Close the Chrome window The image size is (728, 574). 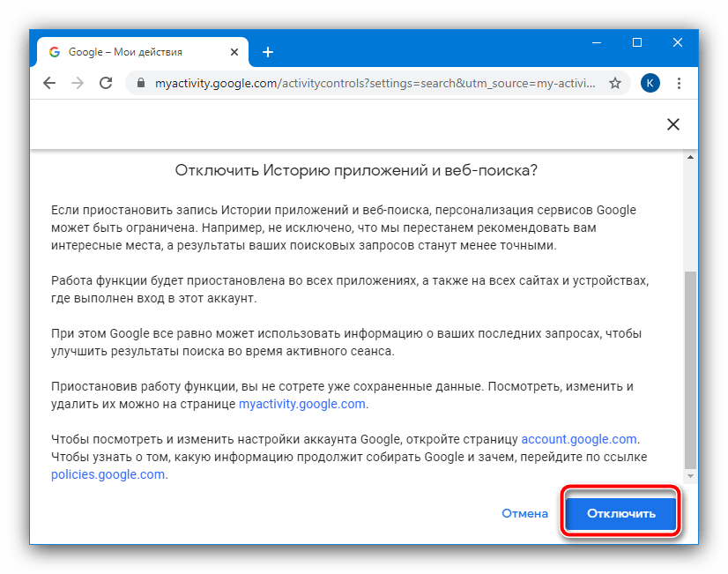[678, 42]
